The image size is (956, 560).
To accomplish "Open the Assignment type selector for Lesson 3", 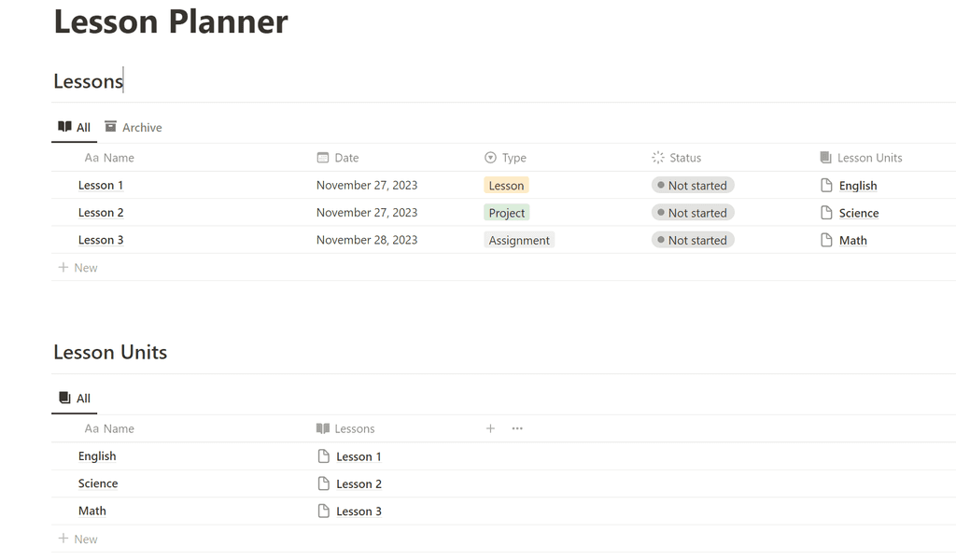I will 519,240.
